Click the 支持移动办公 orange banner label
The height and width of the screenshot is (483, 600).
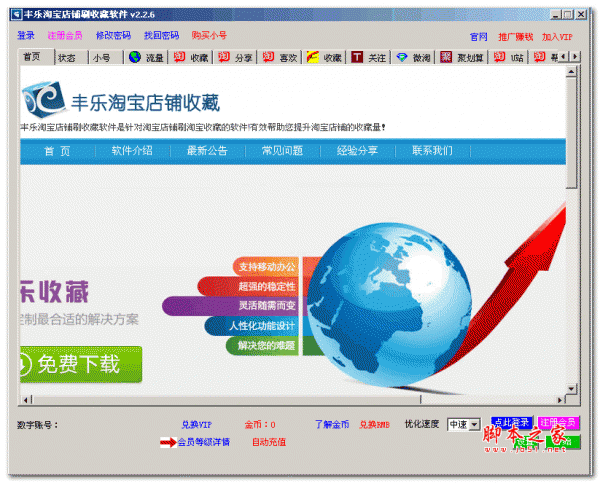tap(267, 267)
